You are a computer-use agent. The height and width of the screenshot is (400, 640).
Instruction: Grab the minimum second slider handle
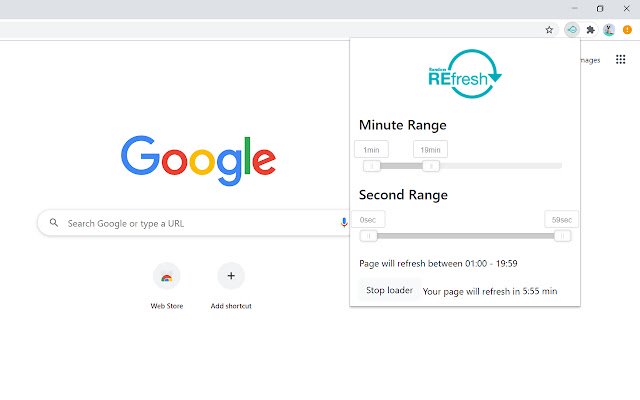(369, 236)
